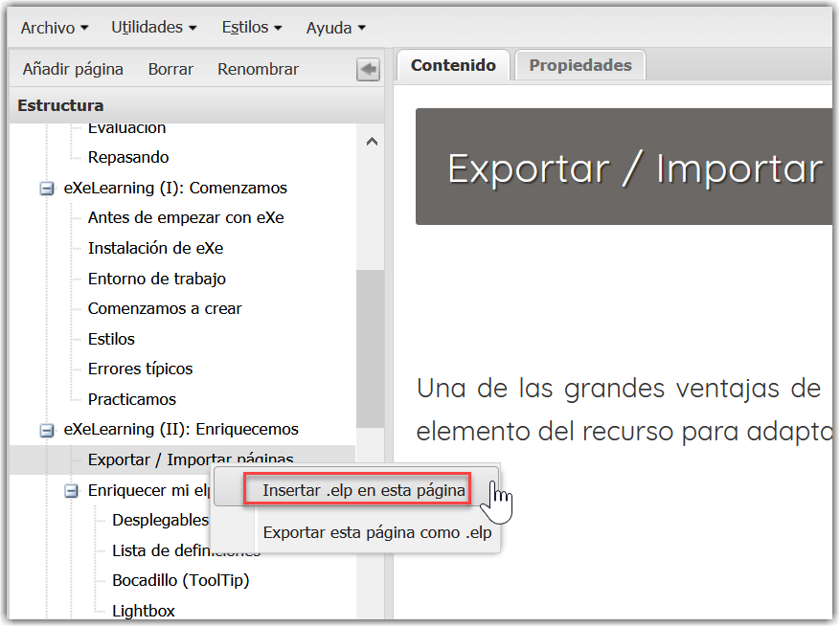
Task: Select the Errores típicos page
Action: 140,369
